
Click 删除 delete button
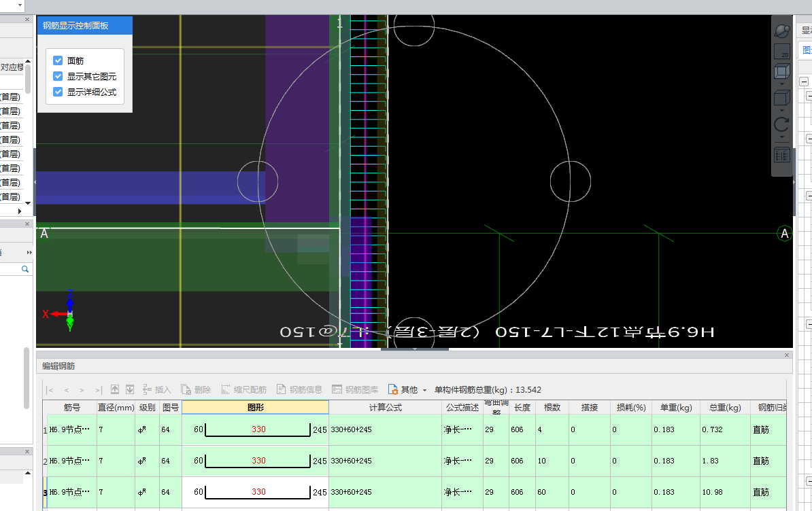click(196, 389)
